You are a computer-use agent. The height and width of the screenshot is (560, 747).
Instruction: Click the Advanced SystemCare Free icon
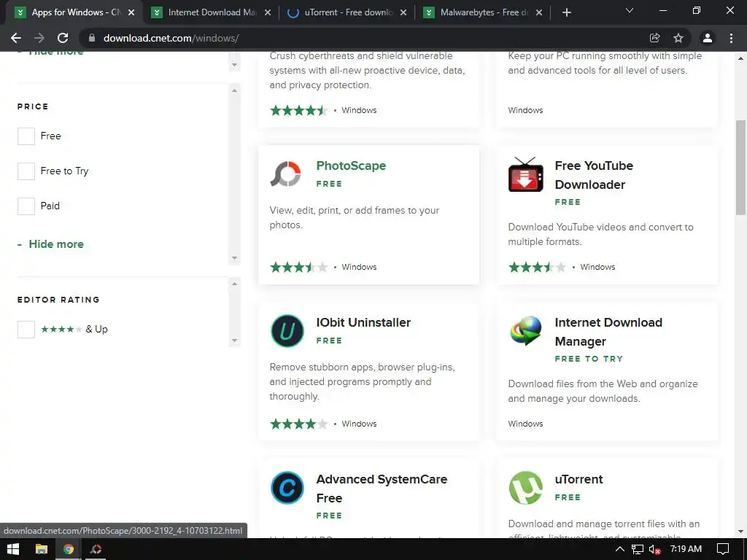(287, 488)
